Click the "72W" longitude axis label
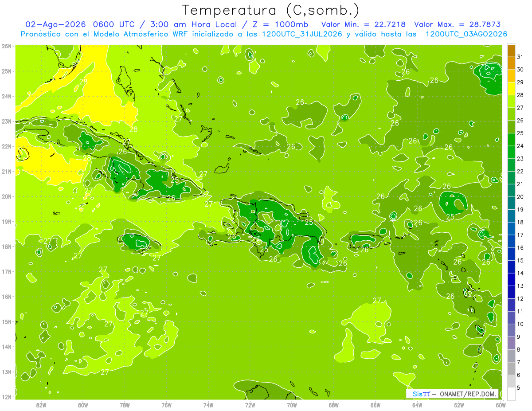The height and width of the screenshot is (411, 532). tap(250, 405)
